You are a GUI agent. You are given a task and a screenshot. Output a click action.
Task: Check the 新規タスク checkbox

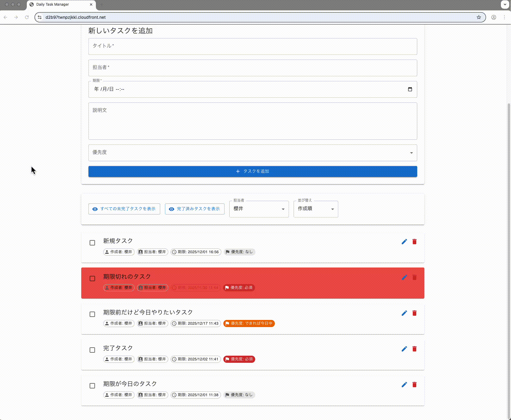92,243
